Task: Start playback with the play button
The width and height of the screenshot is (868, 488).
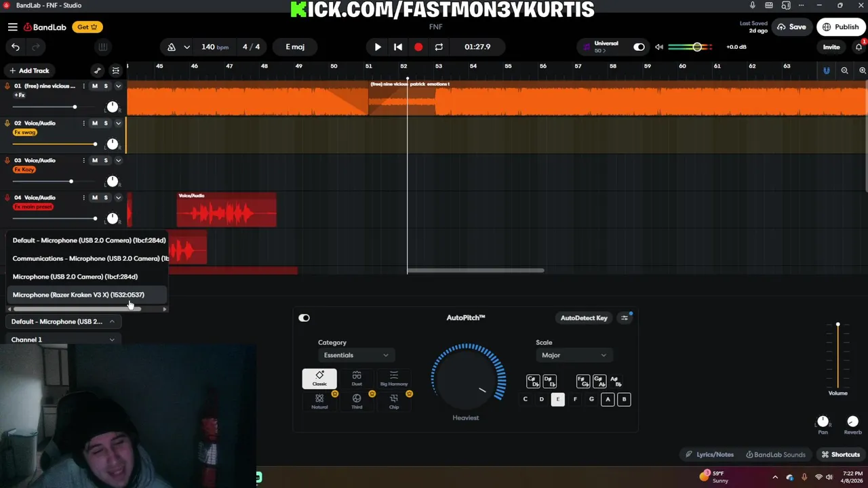Action: point(378,47)
